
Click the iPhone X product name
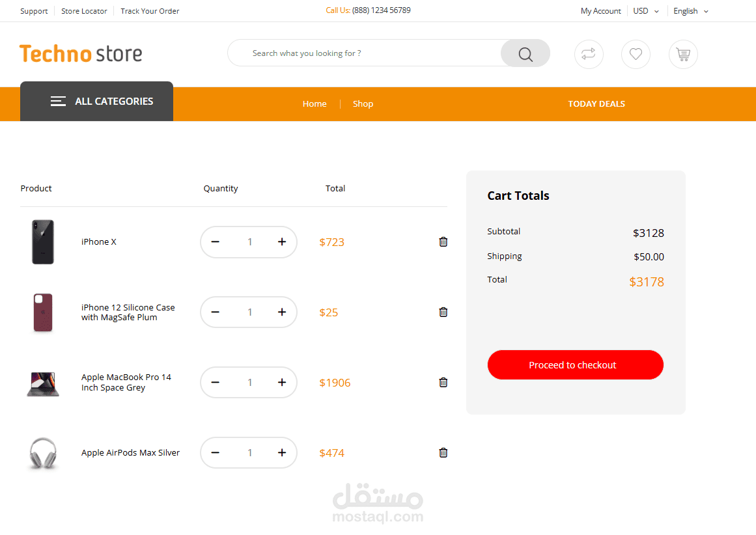[99, 242]
